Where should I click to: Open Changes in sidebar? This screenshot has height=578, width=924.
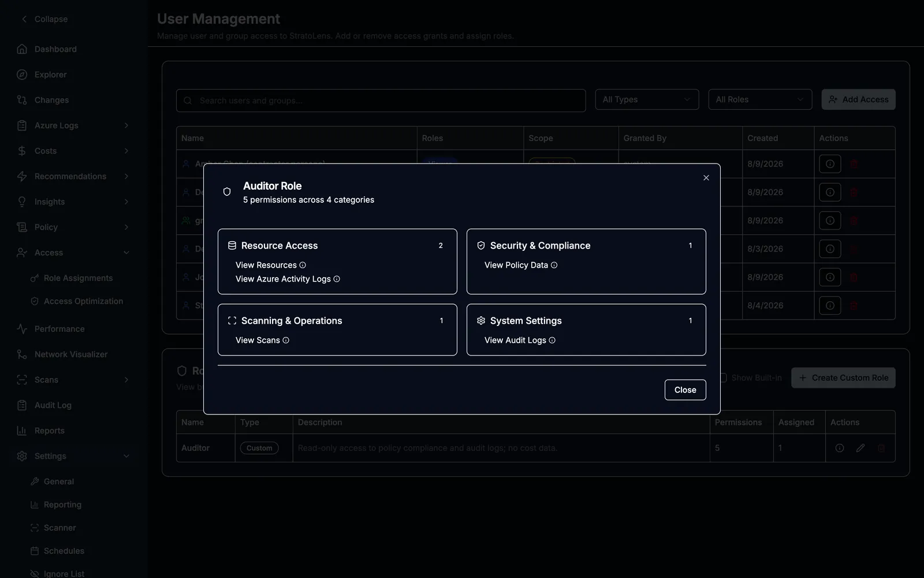[51, 100]
